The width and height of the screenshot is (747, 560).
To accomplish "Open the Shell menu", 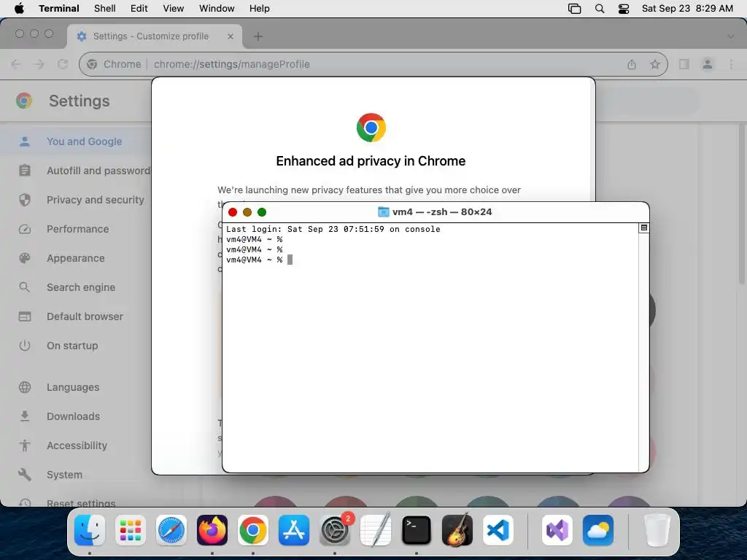I will [105, 9].
